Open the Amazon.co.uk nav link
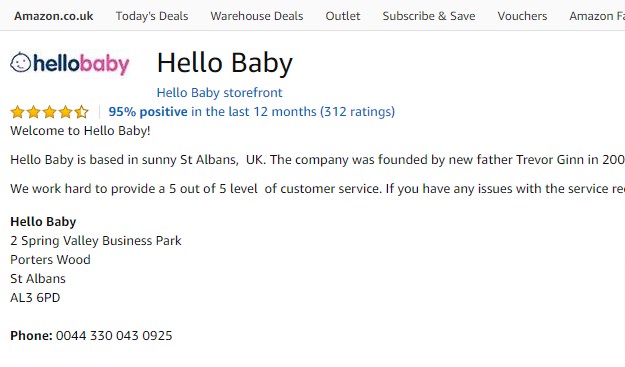Screen dimensions: 625x367 54,16
